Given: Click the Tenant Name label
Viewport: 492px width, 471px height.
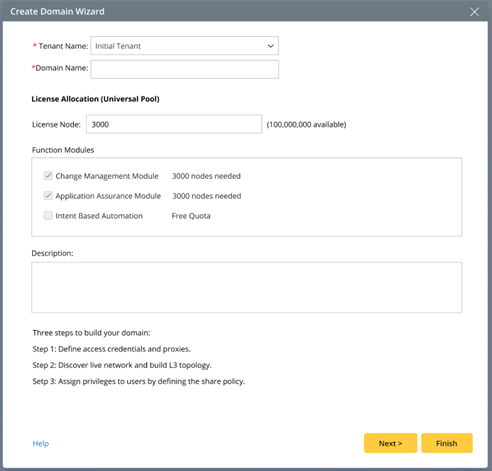Looking at the screenshot, I should click(x=63, y=46).
